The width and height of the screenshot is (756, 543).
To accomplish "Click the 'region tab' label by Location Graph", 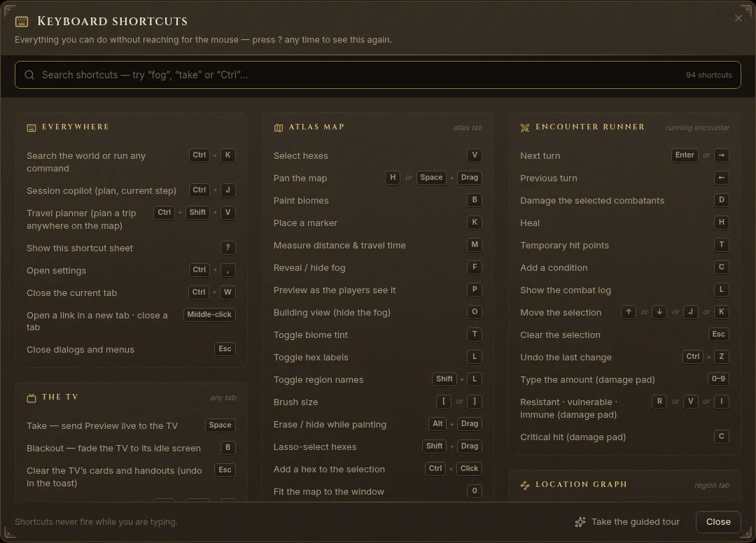I will 712,485.
